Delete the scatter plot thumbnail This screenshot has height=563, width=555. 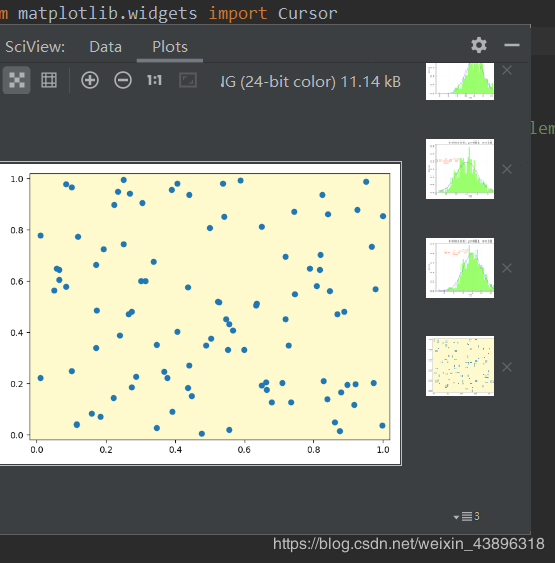tap(507, 367)
